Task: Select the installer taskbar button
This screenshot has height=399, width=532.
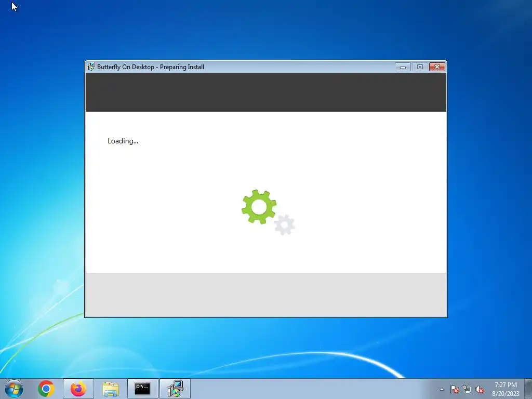Action: pyautogui.click(x=175, y=389)
